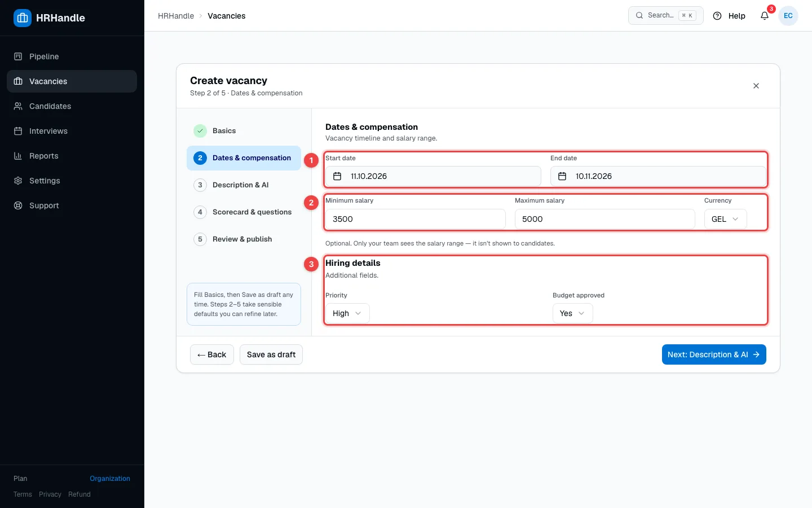Open Reports from the sidebar
Viewport: 812px width, 508px height.
click(72, 156)
